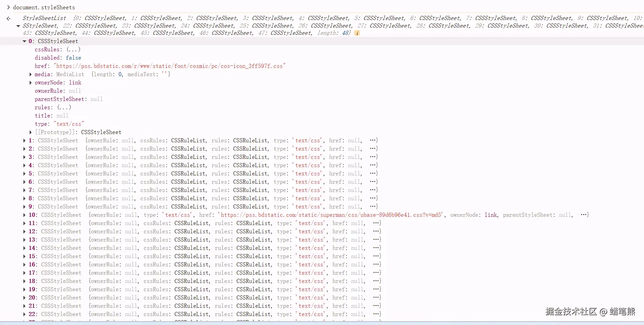Expand stylesheet entry 21
644x325 pixels.
coord(24,306)
